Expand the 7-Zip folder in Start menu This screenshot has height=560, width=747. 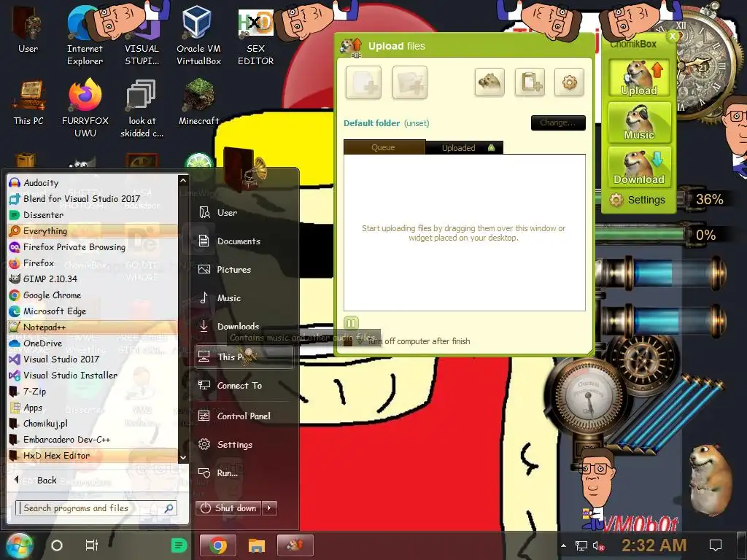coord(93,392)
